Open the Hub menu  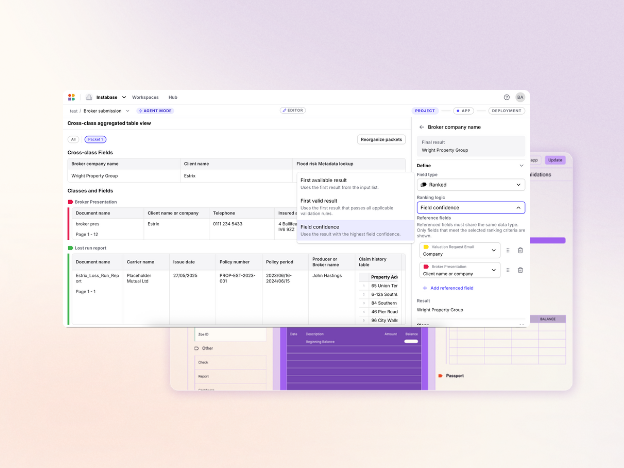[x=173, y=98]
